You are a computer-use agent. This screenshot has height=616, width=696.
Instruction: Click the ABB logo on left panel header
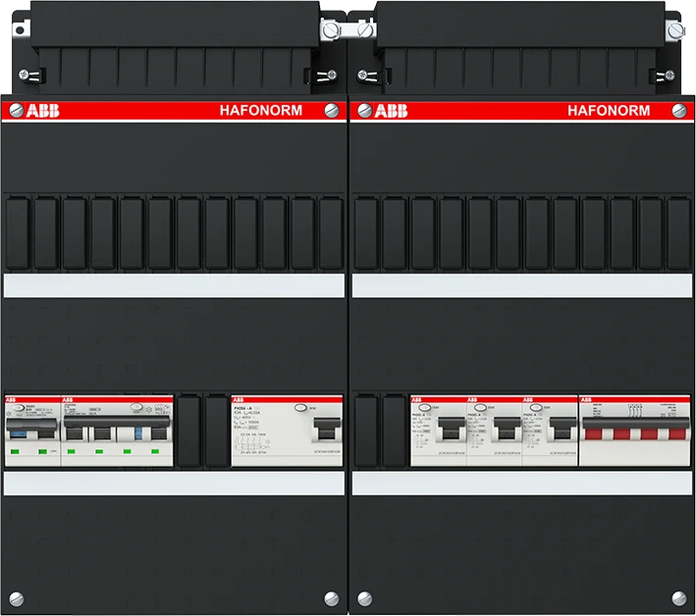[39, 111]
